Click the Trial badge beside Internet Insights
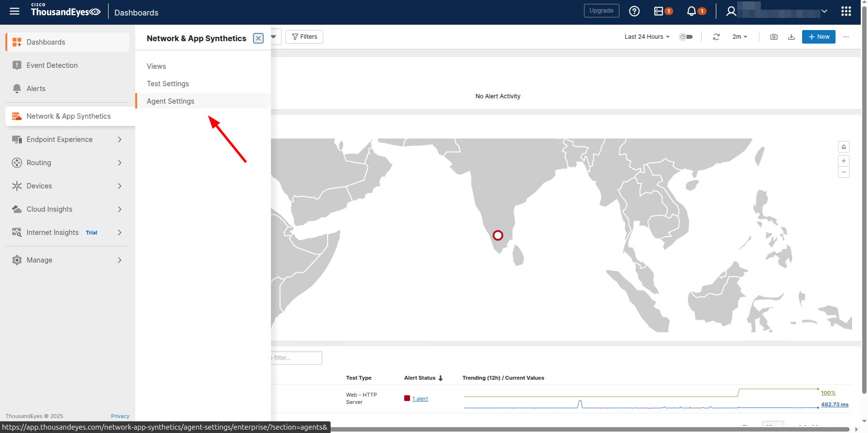868x433 pixels. coord(92,232)
